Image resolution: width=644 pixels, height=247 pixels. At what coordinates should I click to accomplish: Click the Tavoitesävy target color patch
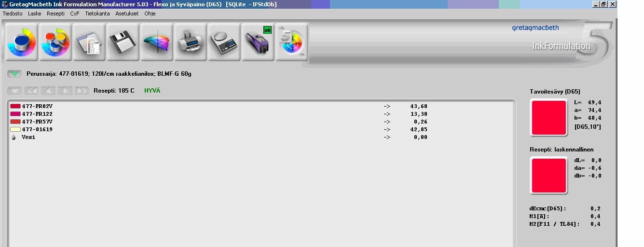click(x=549, y=118)
